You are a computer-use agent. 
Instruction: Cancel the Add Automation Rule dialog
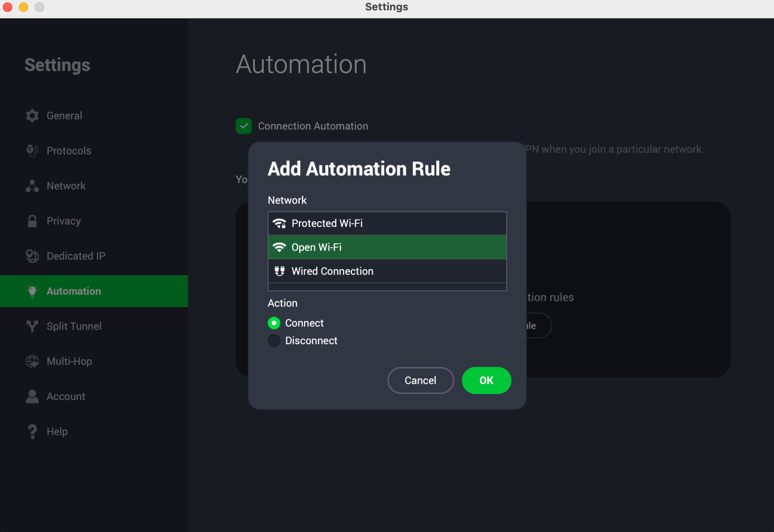tap(421, 380)
